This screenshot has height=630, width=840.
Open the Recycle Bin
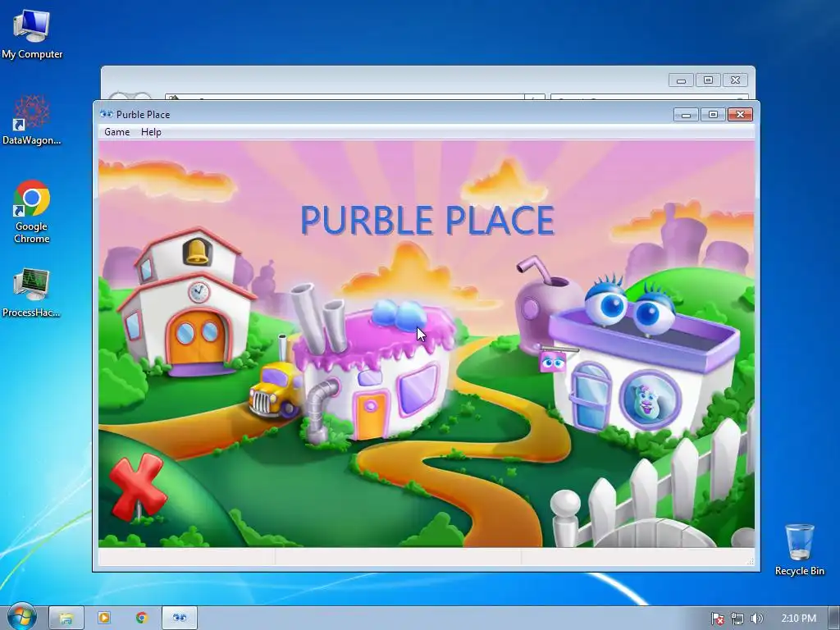(x=799, y=550)
